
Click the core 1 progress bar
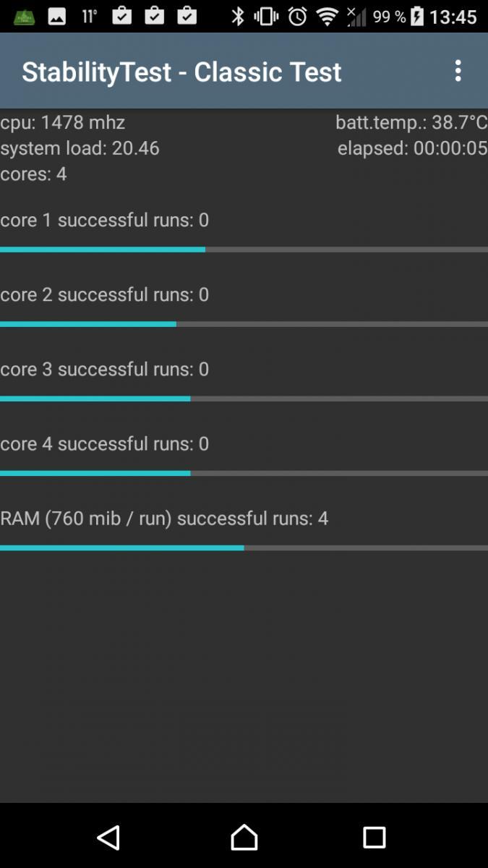pos(244,250)
